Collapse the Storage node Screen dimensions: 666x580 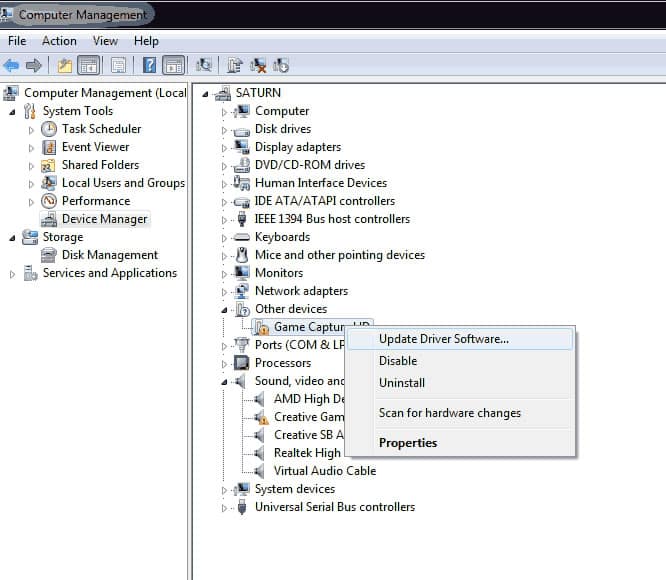click(12, 238)
